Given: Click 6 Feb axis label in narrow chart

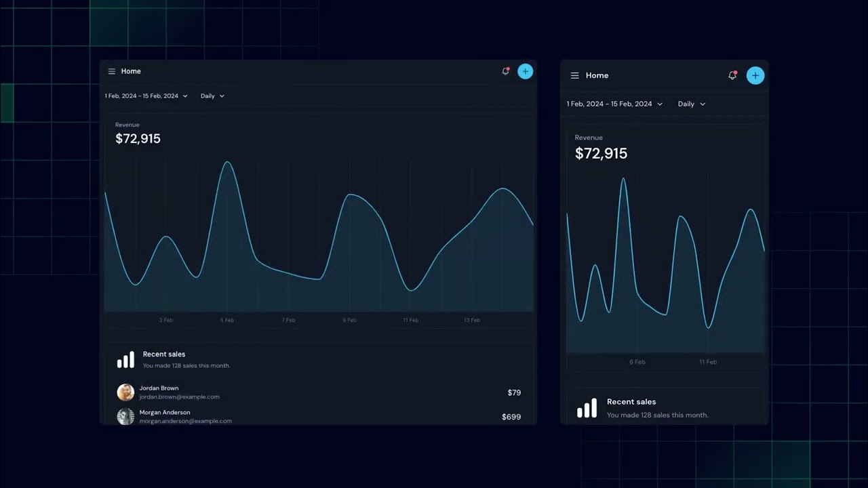Looking at the screenshot, I should coord(637,362).
